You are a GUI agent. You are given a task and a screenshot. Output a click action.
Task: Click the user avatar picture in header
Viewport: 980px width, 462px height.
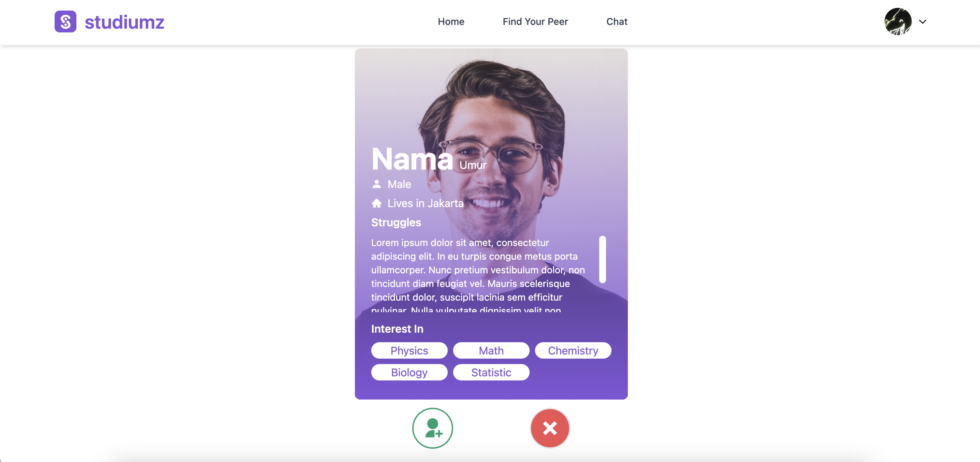coord(898,21)
